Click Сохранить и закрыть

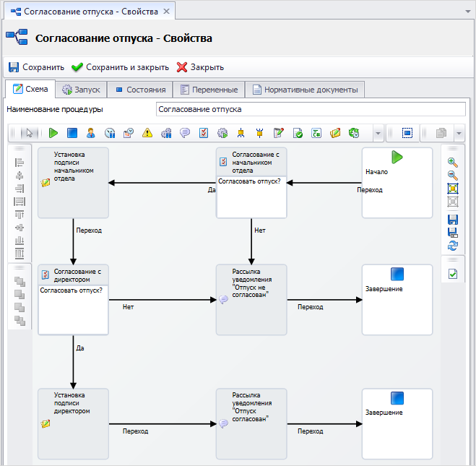click(121, 67)
